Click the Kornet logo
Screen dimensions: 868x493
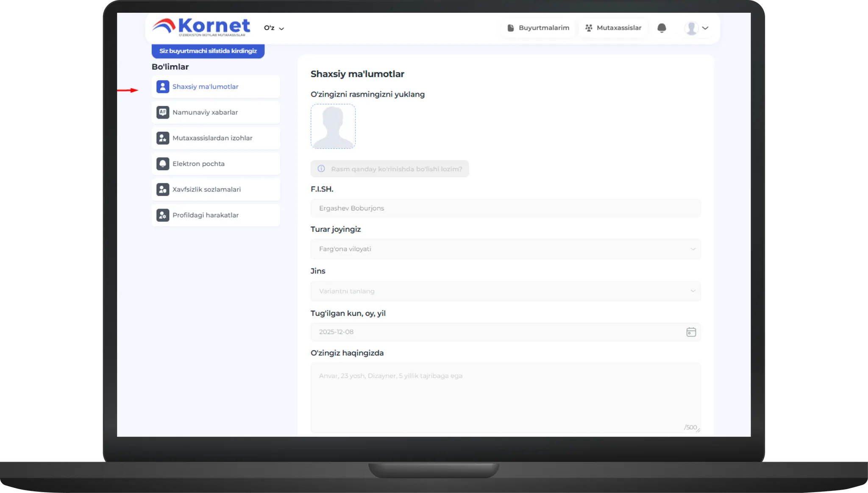point(201,27)
